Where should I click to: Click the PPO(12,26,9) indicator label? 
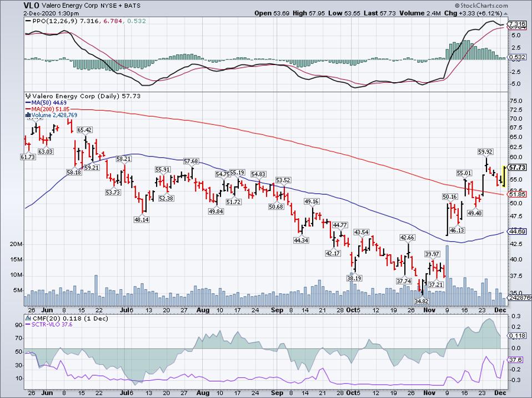[x=55, y=21]
